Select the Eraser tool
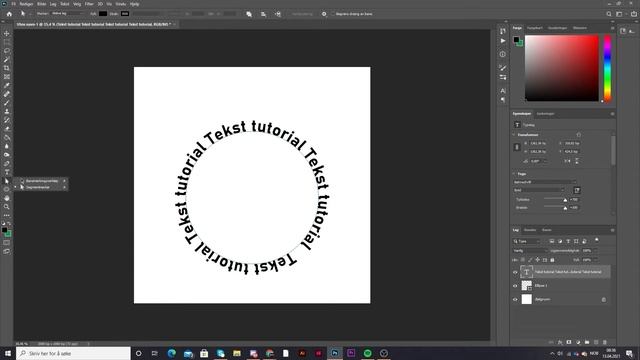This screenshot has width=640, height=360. coord(7,129)
